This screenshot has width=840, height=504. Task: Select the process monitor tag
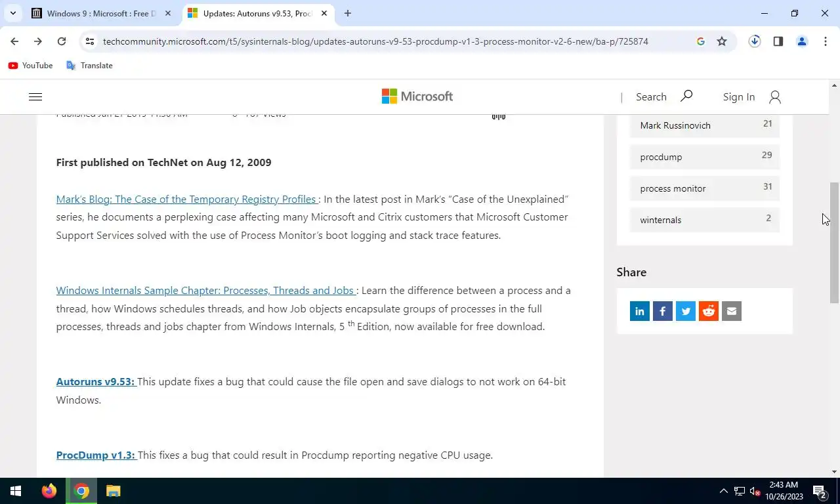[x=705, y=188]
